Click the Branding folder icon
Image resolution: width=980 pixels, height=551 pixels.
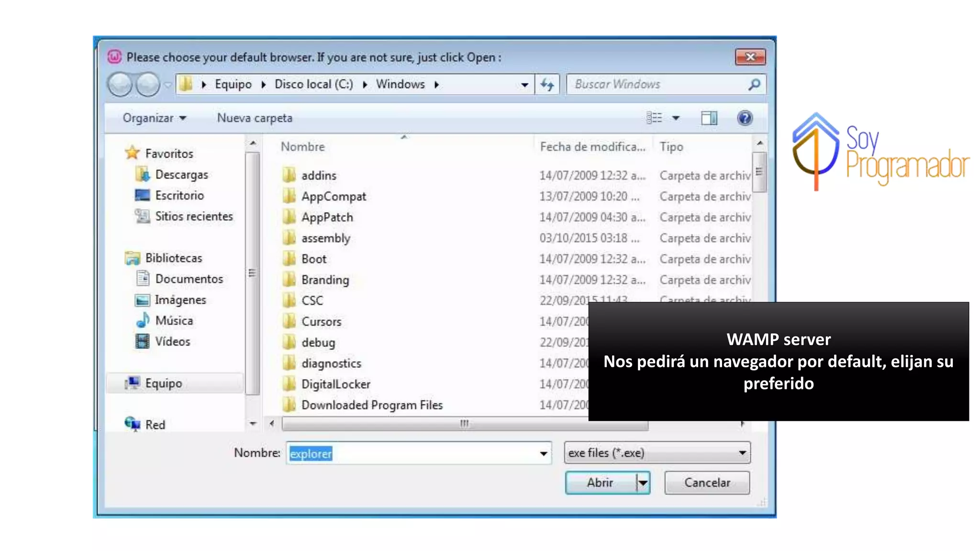click(289, 280)
